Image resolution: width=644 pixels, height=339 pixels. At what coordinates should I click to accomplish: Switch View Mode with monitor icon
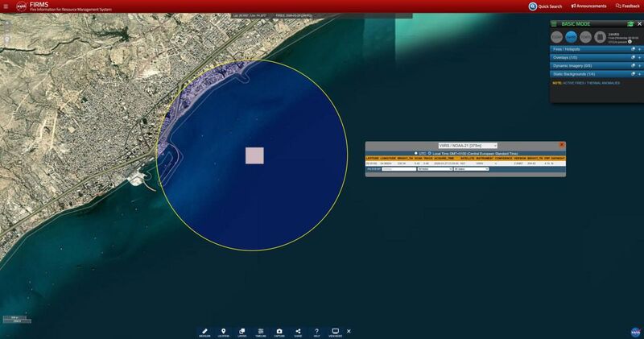335,332
